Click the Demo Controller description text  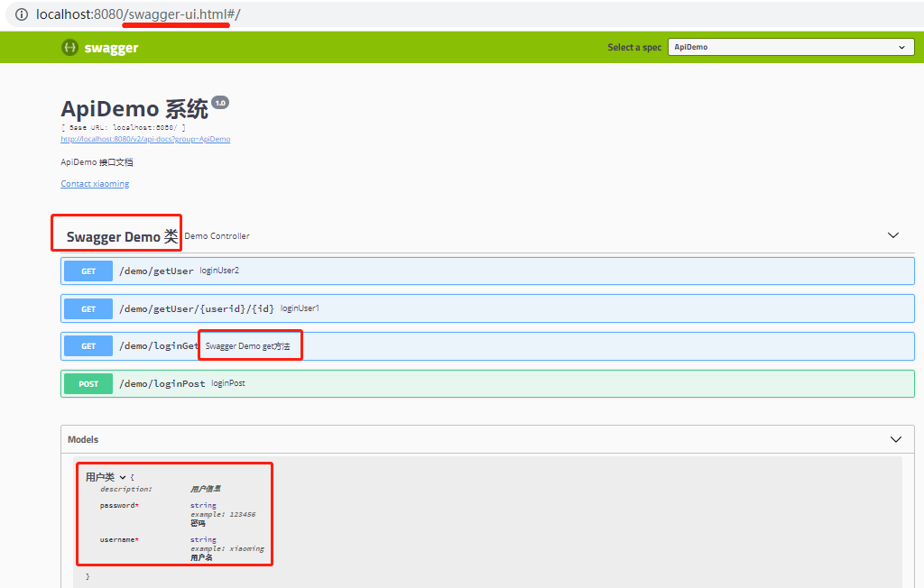pyautogui.click(x=217, y=235)
